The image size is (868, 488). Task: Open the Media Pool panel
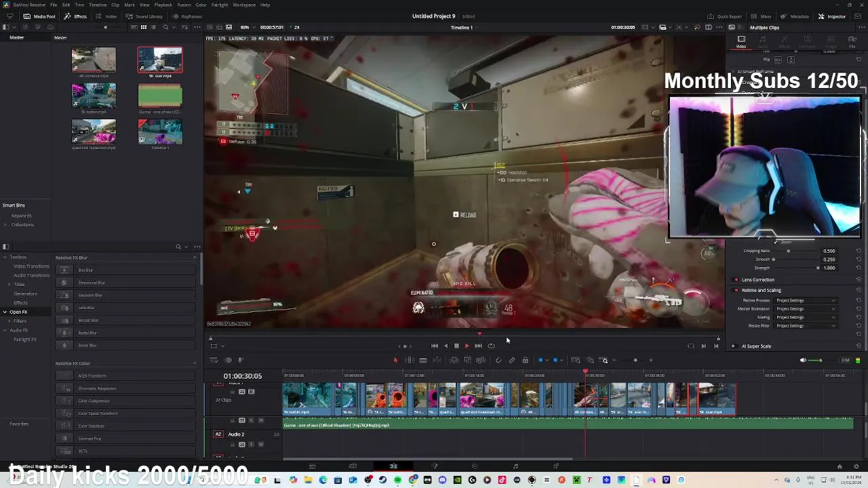(40, 16)
